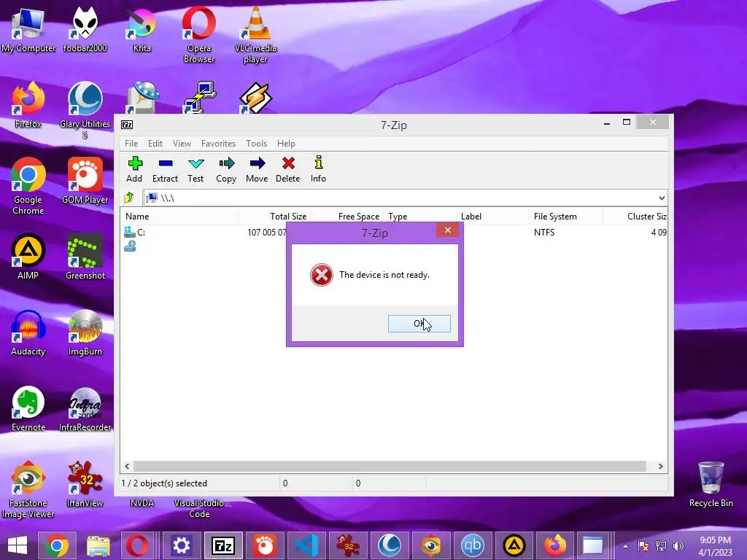The height and width of the screenshot is (560, 747).
Task: Select FastStone Image Viewer desktop icon
Action: click(28, 489)
